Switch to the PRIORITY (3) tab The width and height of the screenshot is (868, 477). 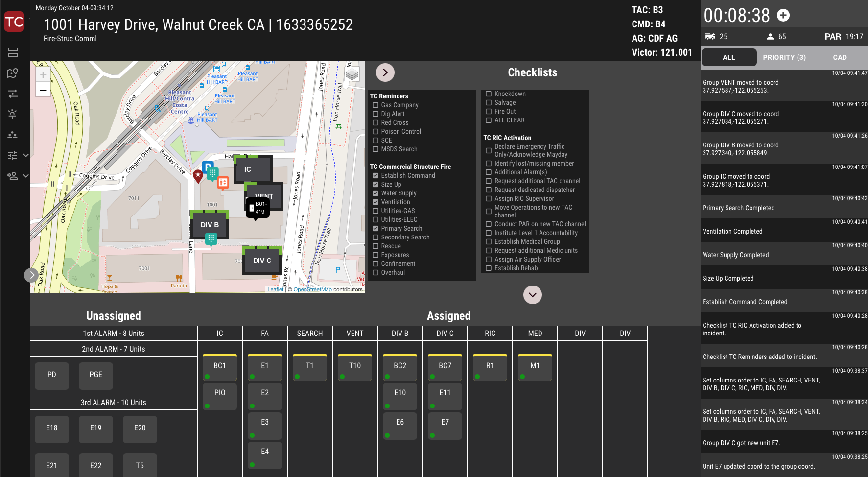(x=784, y=57)
